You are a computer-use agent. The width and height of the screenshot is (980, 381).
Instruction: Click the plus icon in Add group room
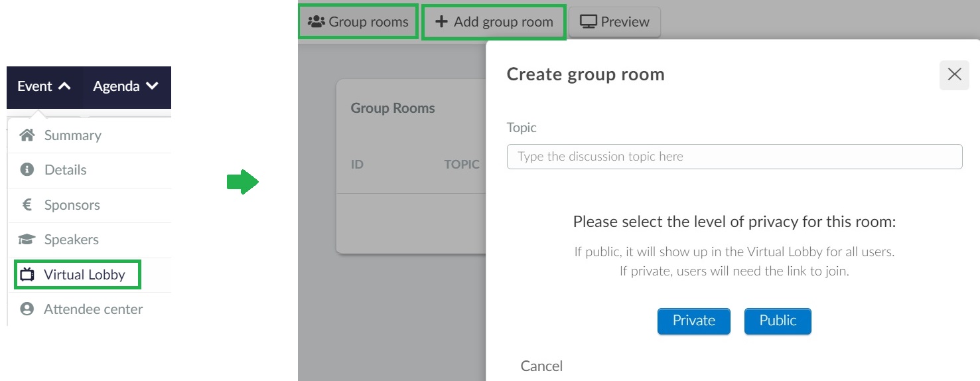[x=441, y=22]
